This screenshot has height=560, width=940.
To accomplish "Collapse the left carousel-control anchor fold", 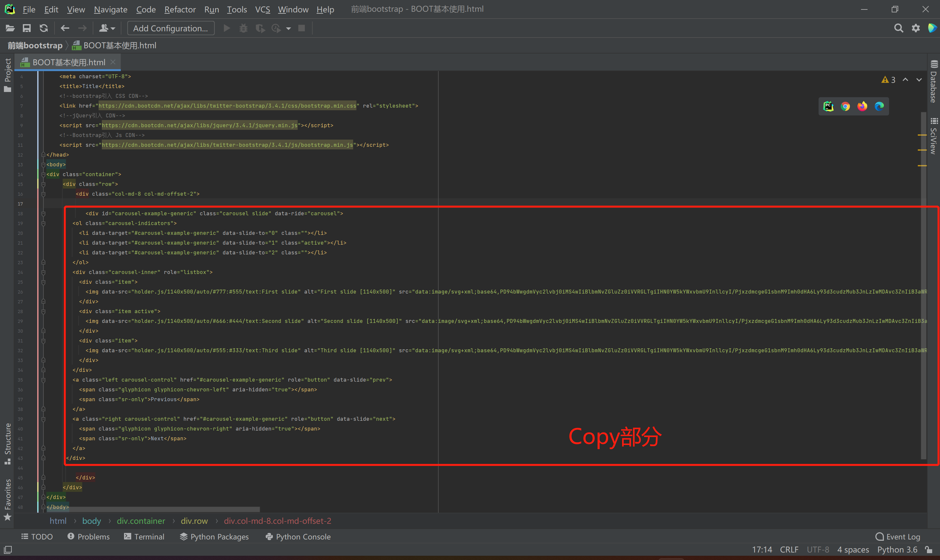I will [x=43, y=380].
